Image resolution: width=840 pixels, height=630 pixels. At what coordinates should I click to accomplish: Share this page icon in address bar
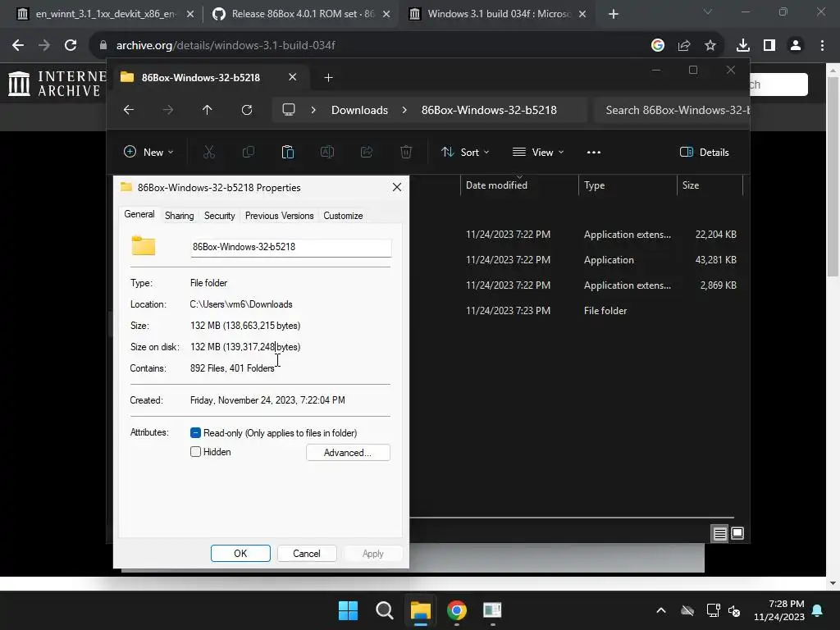684,46
